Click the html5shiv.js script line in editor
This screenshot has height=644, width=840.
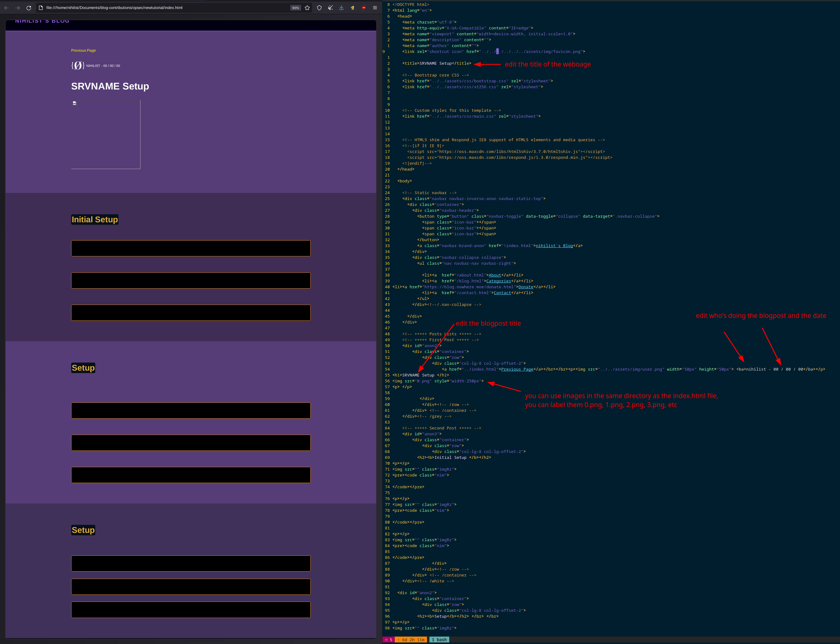click(x=506, y=151)
